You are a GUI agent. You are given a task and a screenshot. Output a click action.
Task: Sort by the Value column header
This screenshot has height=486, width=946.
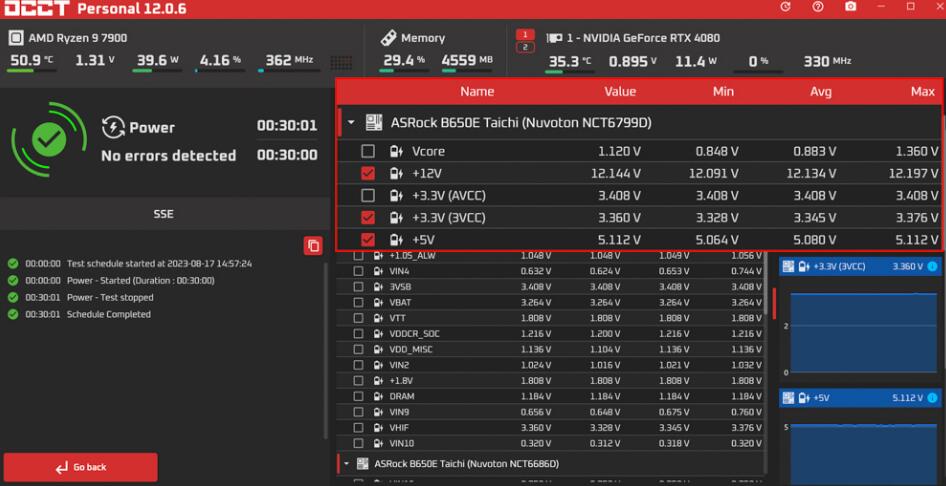click(x=620, y=92)
